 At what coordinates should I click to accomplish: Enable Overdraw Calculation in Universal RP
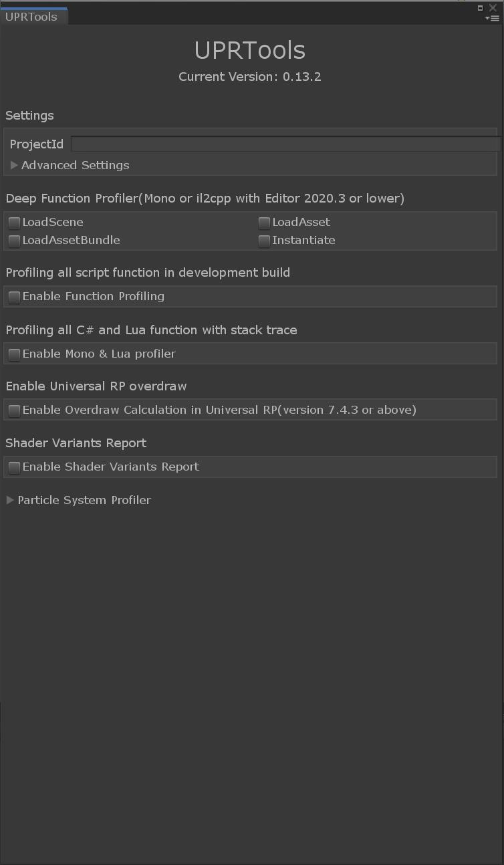[14, 410]
